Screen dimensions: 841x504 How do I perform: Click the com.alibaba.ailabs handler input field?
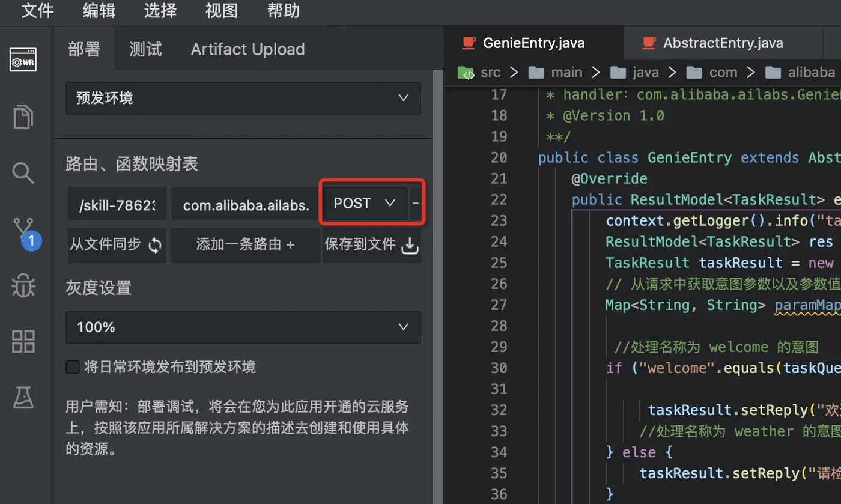pyautogui.click(x=246, y=205)
